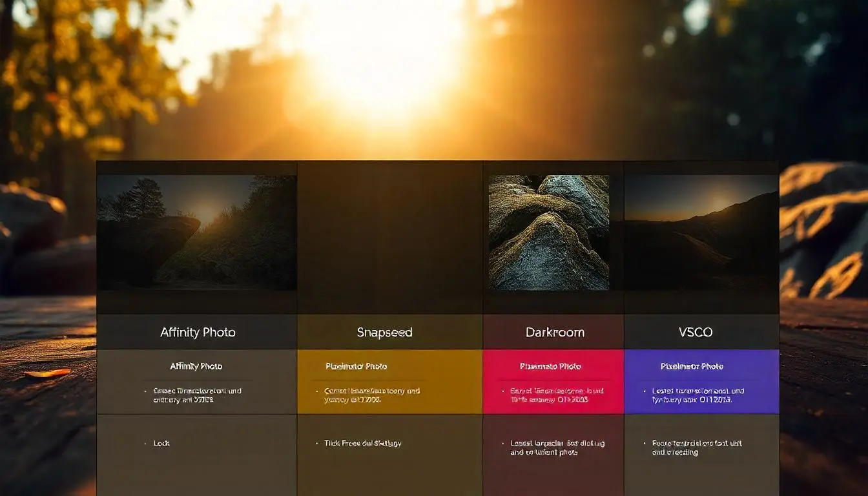Click the 'Affinity Photo' subtitle in gray cell

(196, 366)
